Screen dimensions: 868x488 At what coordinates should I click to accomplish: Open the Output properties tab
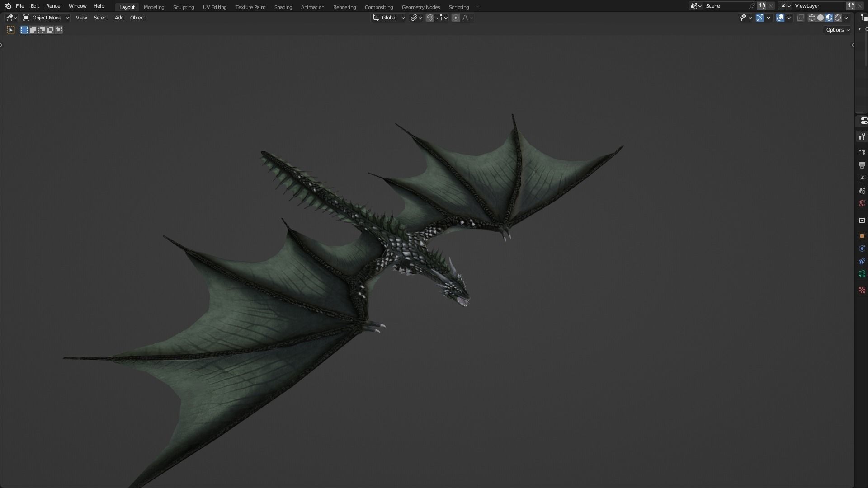(x=862, y=165)
